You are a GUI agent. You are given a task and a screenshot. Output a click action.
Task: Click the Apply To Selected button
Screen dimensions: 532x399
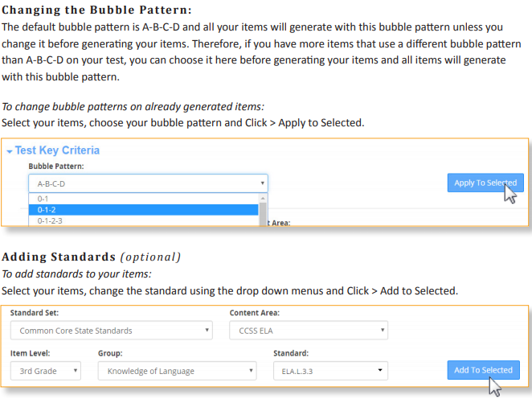tap(485, 183)
